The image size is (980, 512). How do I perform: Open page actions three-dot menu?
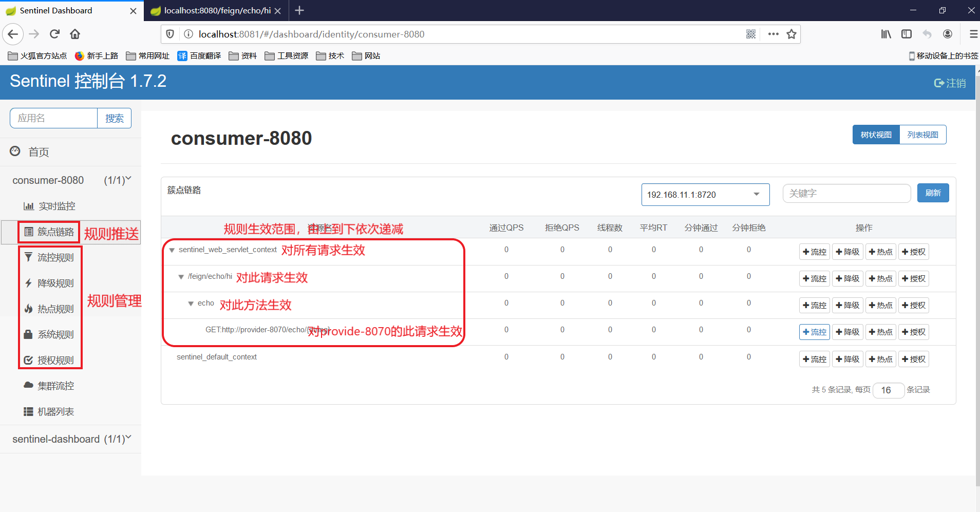tap(773, 34)
